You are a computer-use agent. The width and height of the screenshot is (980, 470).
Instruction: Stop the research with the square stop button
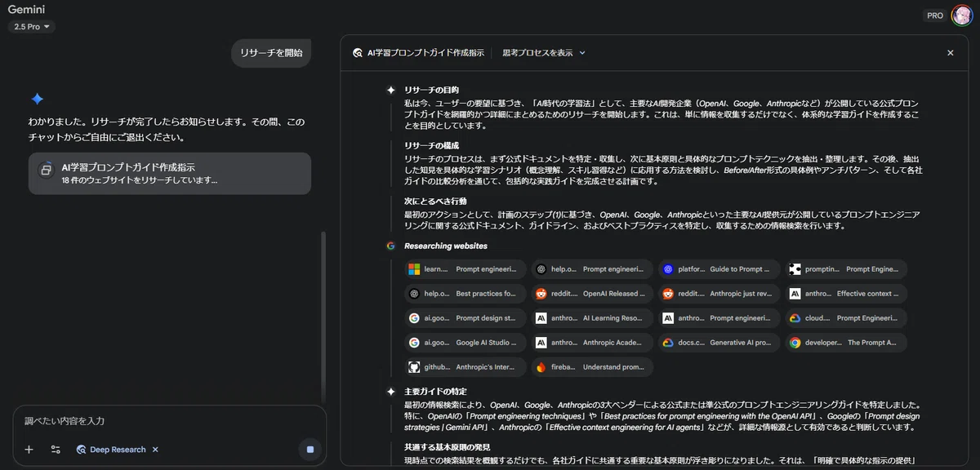310,450
